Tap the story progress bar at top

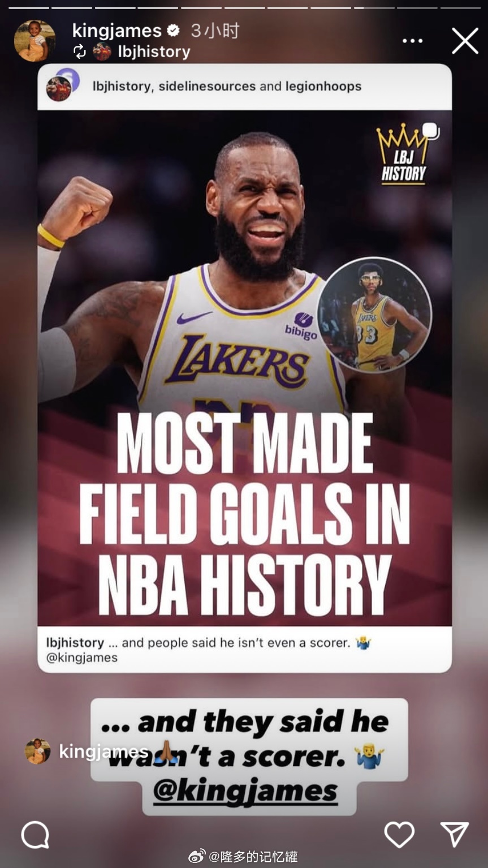pos(244,8)
